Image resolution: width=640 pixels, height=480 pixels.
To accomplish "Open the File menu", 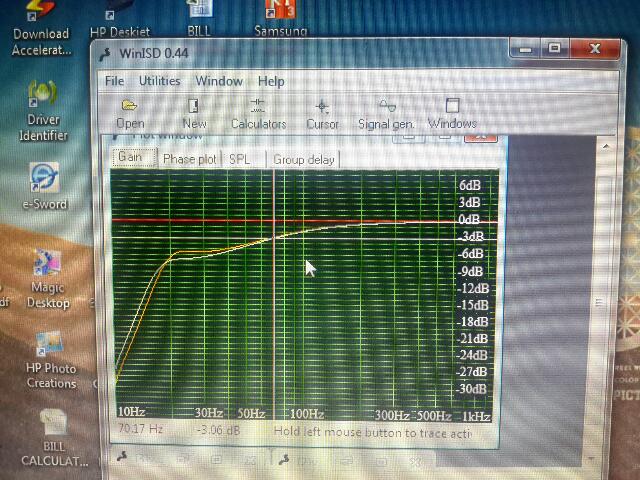I will point(114,81).
